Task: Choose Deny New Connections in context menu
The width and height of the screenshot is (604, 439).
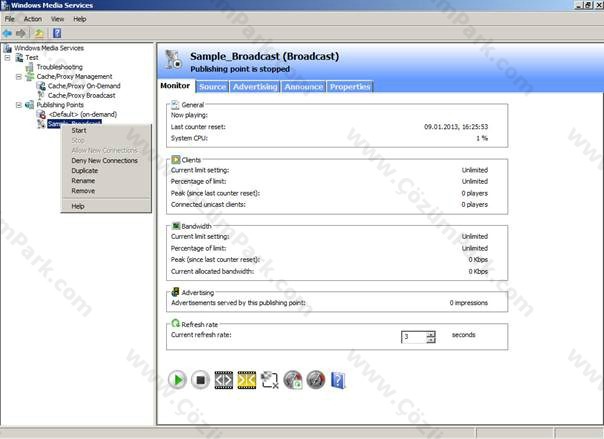Action: (106, 161)
